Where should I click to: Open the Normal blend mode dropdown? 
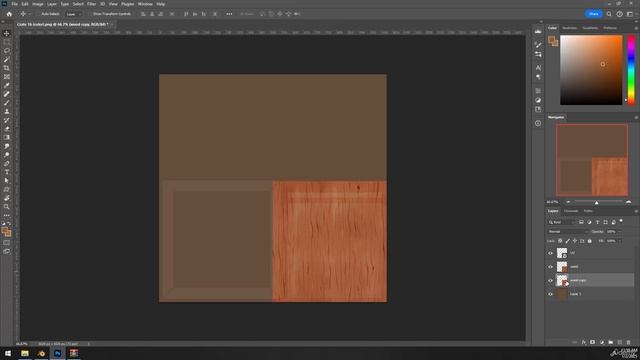pos(568,231)
